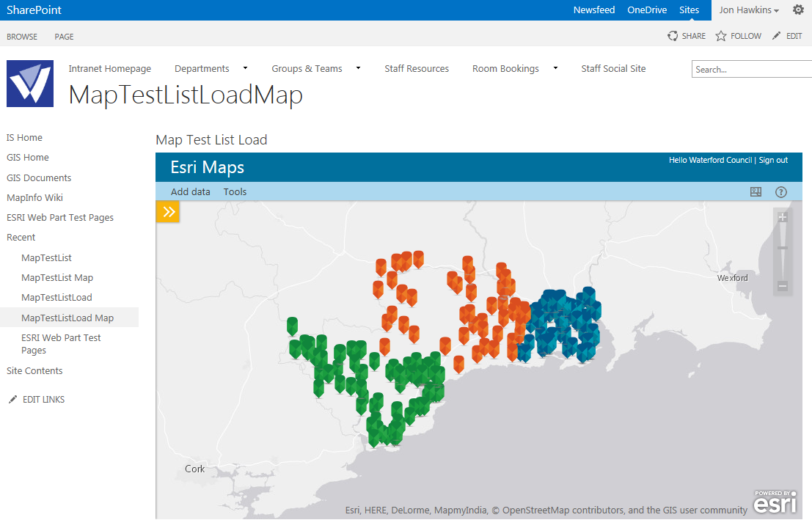Zoom in on the map with plus button
This screenshot has height=531, width=812.
[x=783, y=217]
